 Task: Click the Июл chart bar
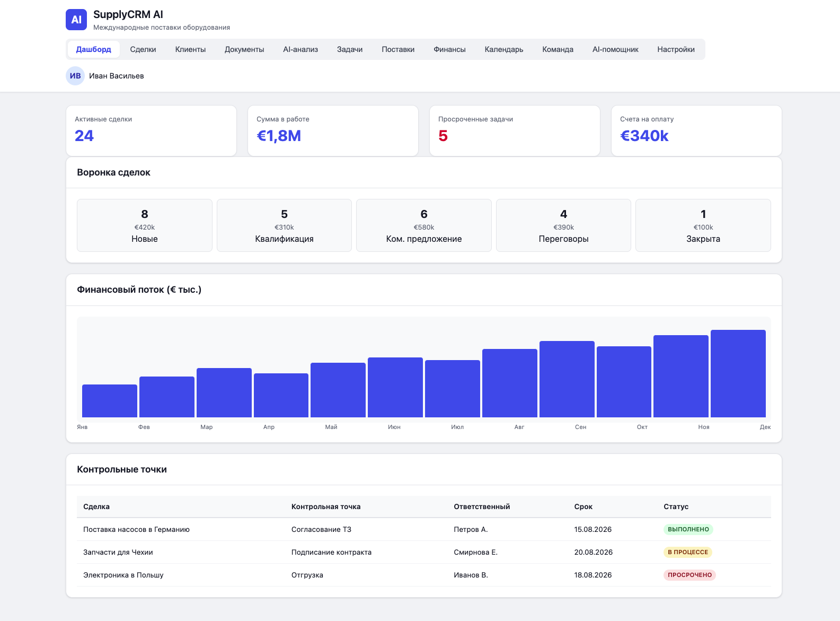pos(453,389)
